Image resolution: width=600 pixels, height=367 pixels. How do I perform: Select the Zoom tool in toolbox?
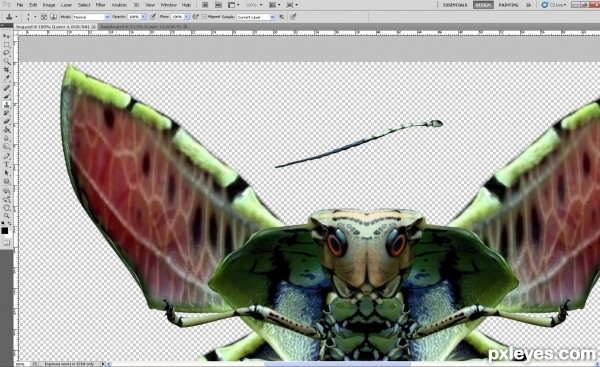pos(7,216)
